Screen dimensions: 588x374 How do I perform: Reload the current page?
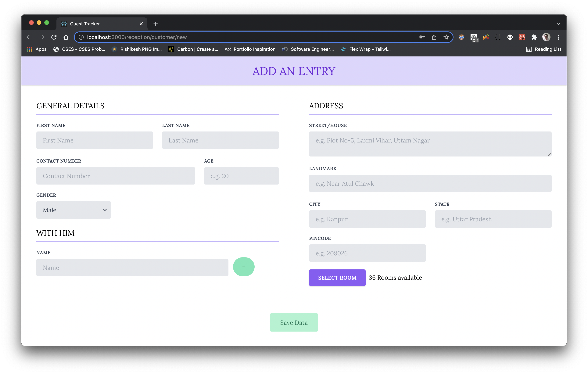54,37
